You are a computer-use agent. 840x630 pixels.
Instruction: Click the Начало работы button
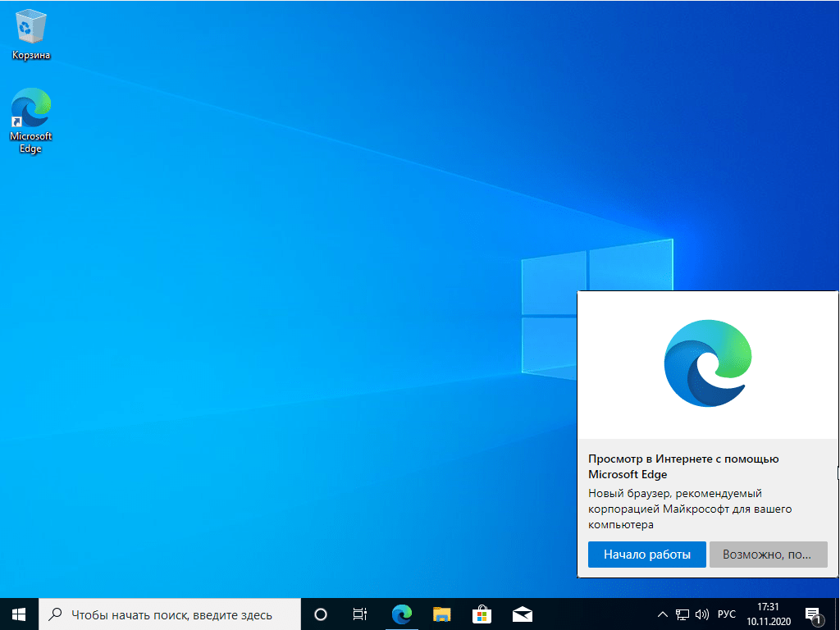(x=646, y=555)
